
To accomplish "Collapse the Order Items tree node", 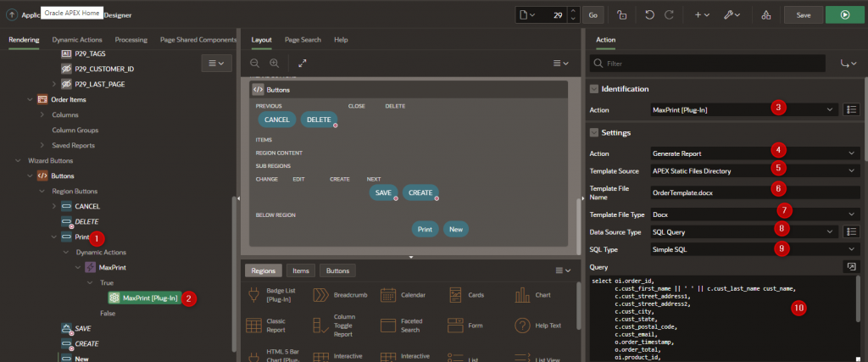I will point(31,99).
